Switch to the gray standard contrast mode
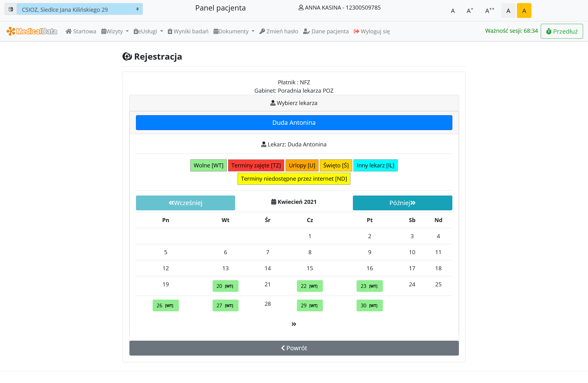This screenshot has height=383, width=588. pyautogui.click(x=508, y=11)
